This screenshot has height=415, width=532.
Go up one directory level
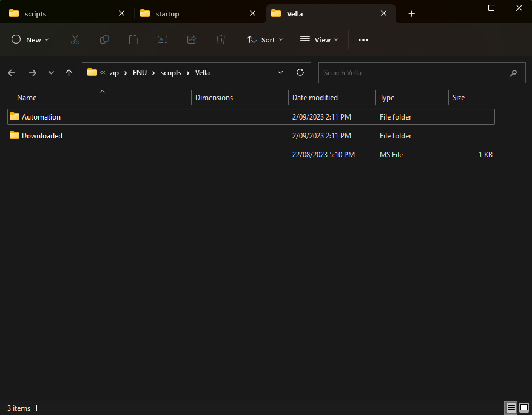tap(69, 73)
